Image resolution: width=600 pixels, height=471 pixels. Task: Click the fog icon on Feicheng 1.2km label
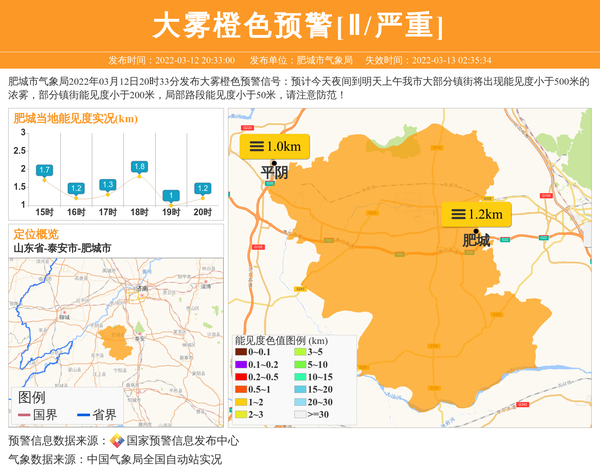coord(457,214)
